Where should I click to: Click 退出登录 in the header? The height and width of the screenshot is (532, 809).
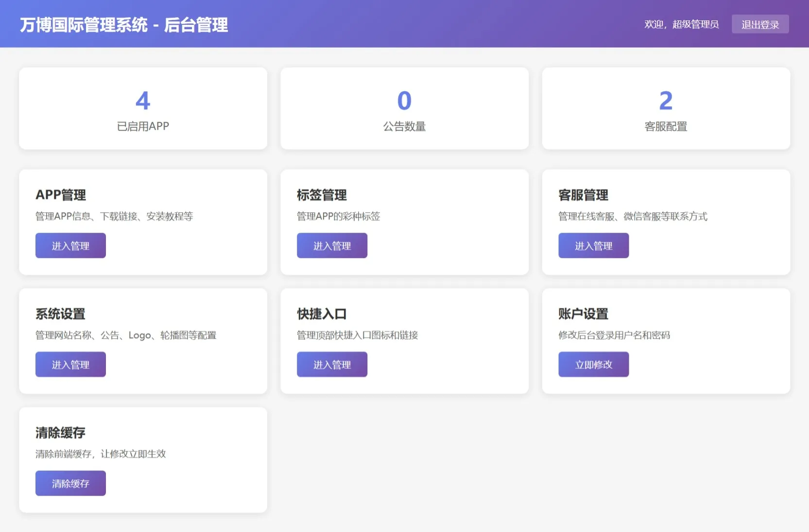[x=760, y=23]
